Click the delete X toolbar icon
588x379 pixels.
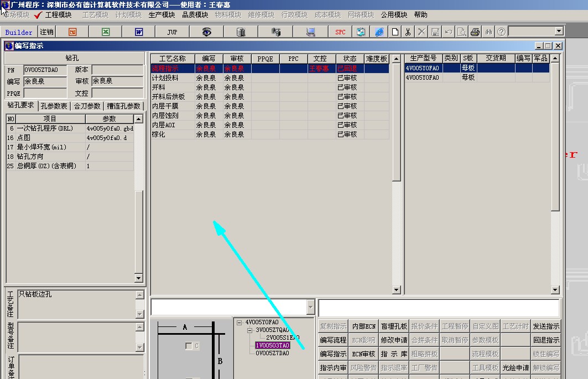[422, 32]
